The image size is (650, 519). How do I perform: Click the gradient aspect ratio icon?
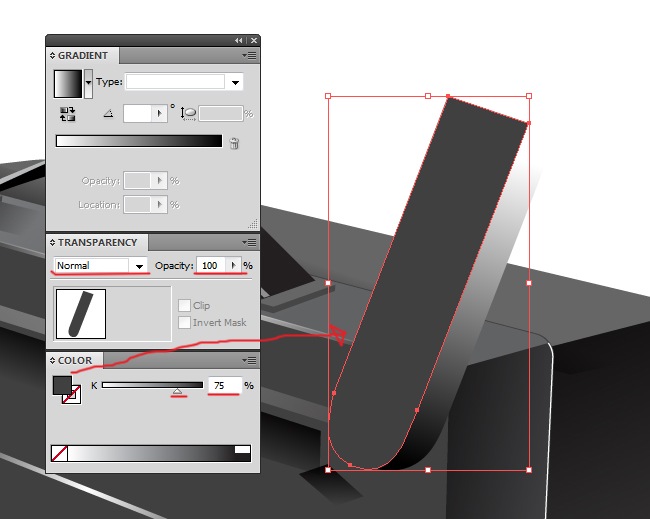click(x=188, y=114)
